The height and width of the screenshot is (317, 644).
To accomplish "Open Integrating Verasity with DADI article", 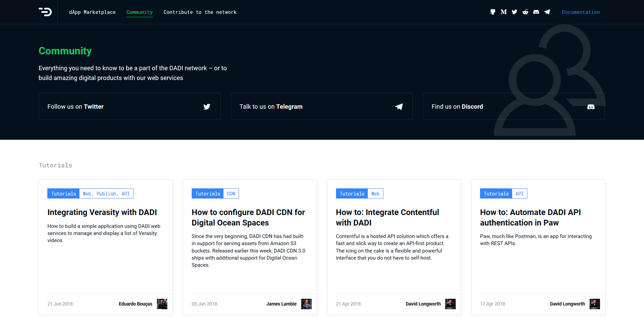I will tap(102, 212).
